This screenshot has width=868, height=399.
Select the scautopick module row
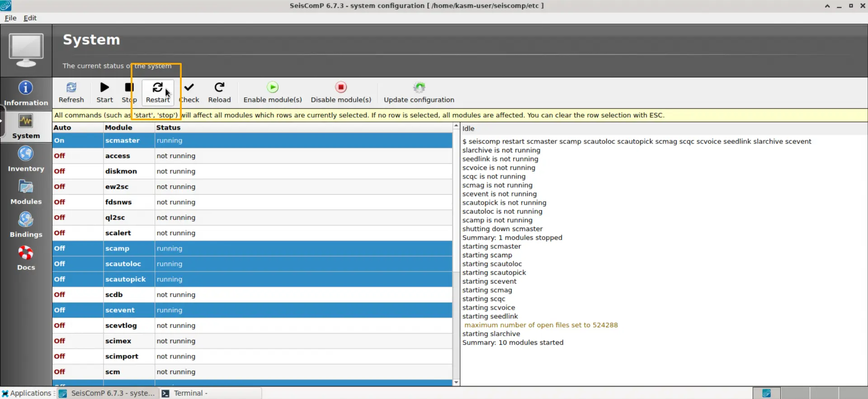click(252, 279)
